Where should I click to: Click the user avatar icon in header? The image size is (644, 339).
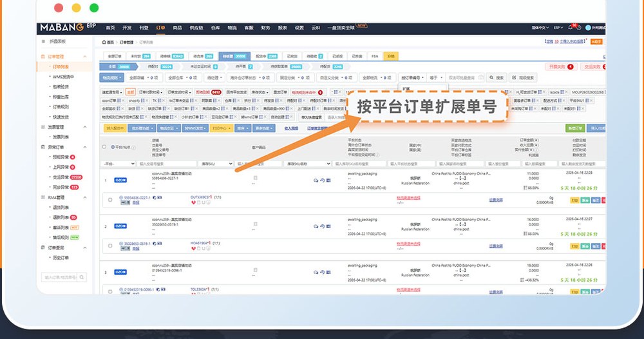(x=588, y=28)
